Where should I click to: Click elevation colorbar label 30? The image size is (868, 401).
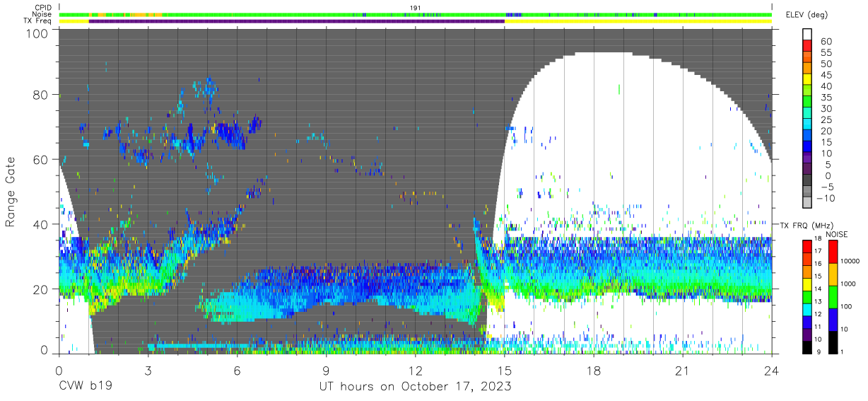point(826,108)
